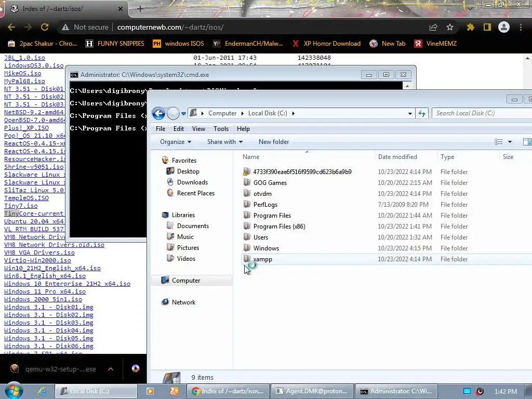The width and height of the screenshot is (532, 399).
Task: Open the Organize dropdown
Action: pos(176,142)
